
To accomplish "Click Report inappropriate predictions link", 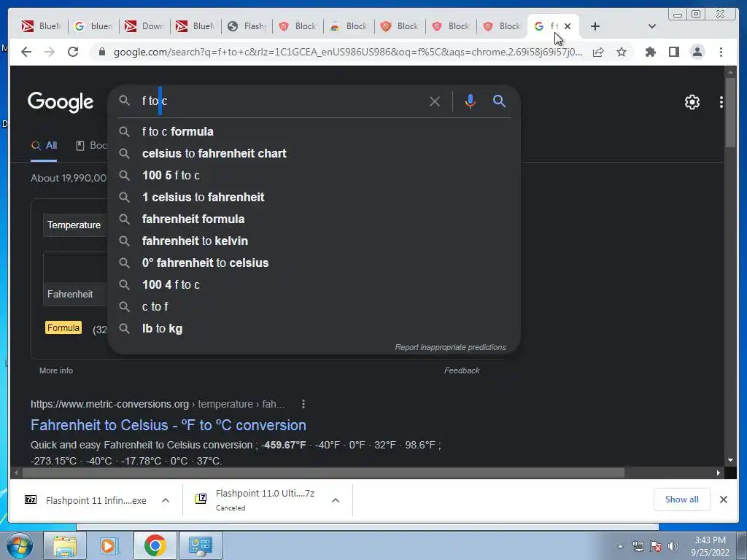I will [x=450, y=347].
